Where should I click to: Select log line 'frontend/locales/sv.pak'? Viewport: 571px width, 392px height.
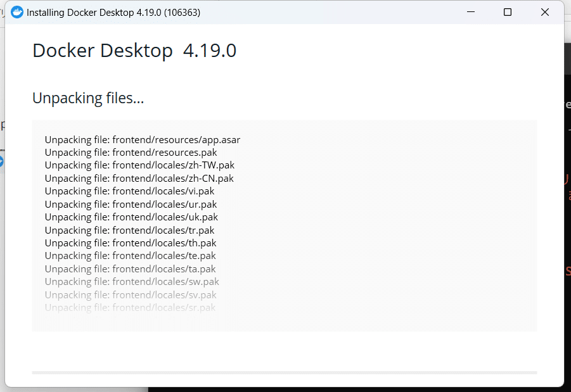131,294
